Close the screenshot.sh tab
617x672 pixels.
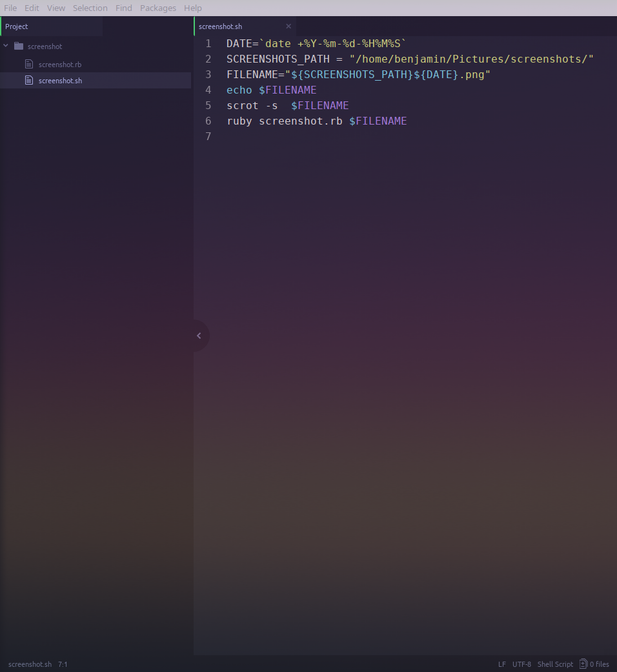click(x=288, y=26)
